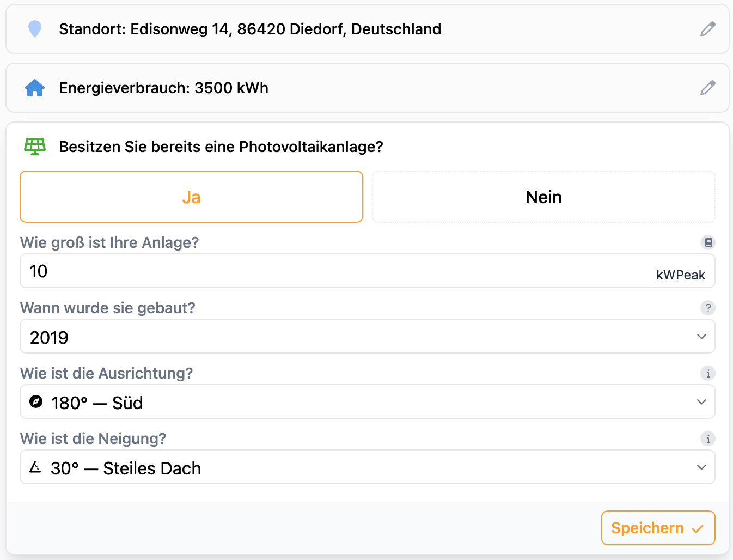Click the blue location pin icon
The image size is (733, 560).
point(35,29)
